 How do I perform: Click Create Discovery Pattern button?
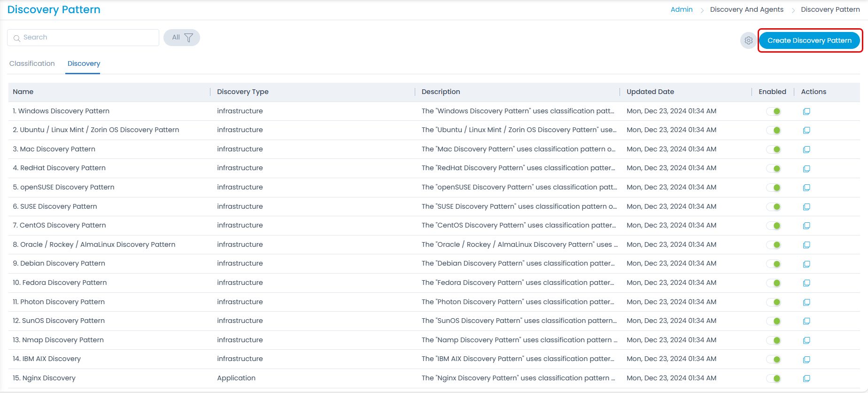click(809, 40)
